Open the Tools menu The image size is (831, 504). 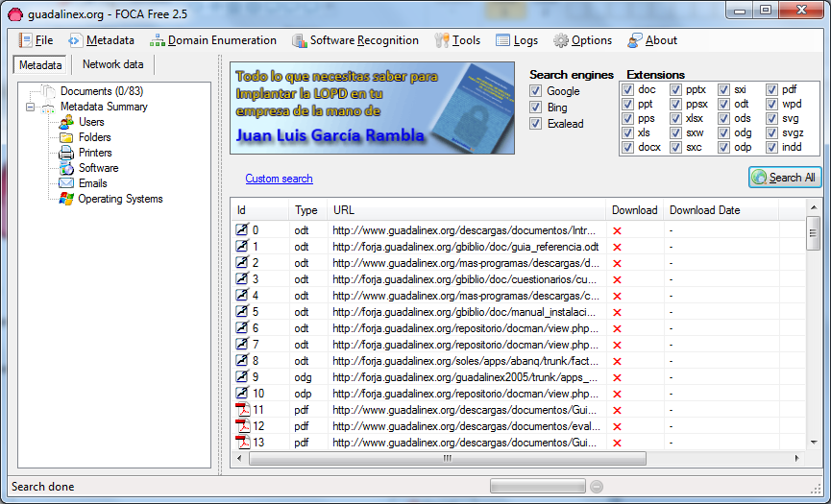[457, 40]
